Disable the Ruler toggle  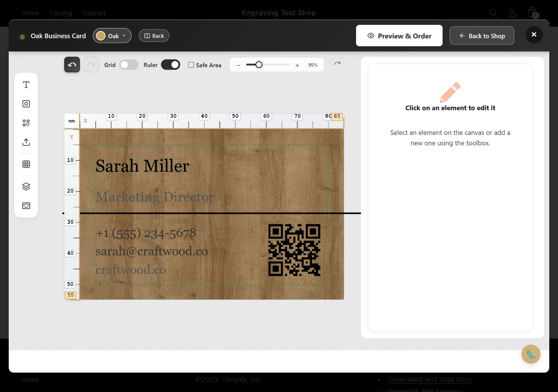point(170,64)
